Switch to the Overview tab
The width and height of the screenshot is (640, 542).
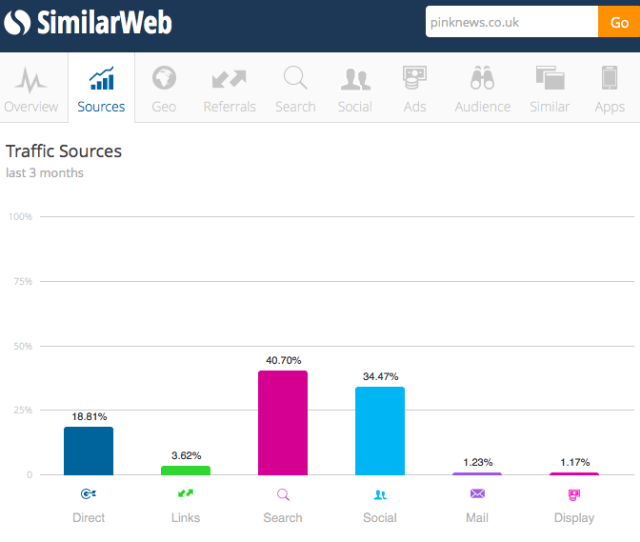pyautogui.click(x=31, y=88)
